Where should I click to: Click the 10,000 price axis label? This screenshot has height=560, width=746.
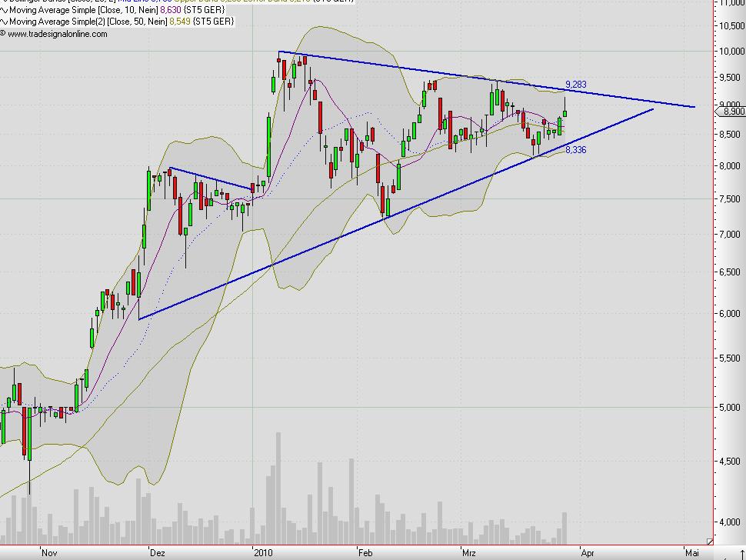coord(731,52)
